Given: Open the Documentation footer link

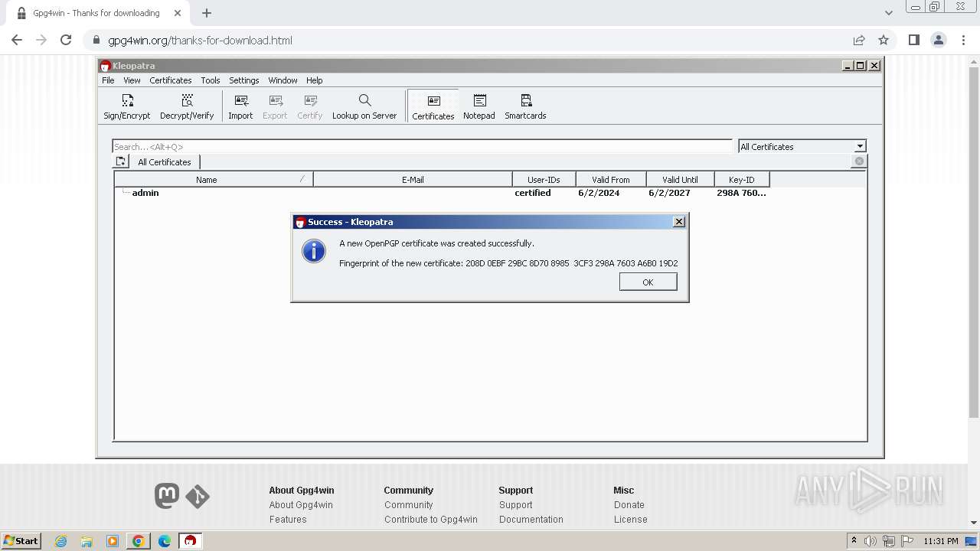Looking at the screenshot, I should point(531,519).
